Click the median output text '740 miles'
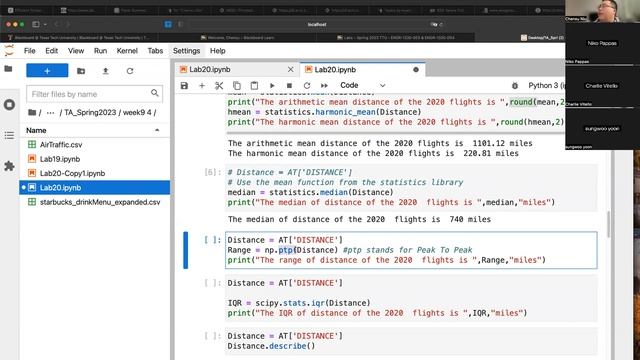Viewport: 640px width, 360px height. 470,219
